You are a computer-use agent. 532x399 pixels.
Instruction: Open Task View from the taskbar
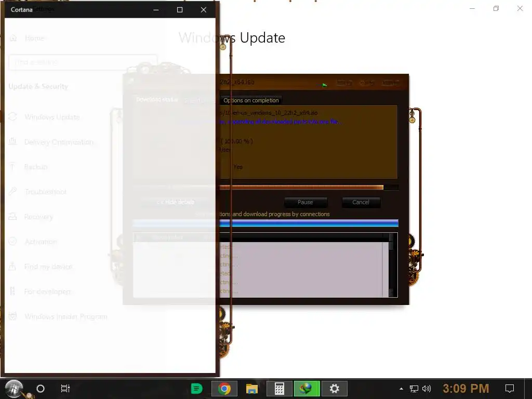65,389
